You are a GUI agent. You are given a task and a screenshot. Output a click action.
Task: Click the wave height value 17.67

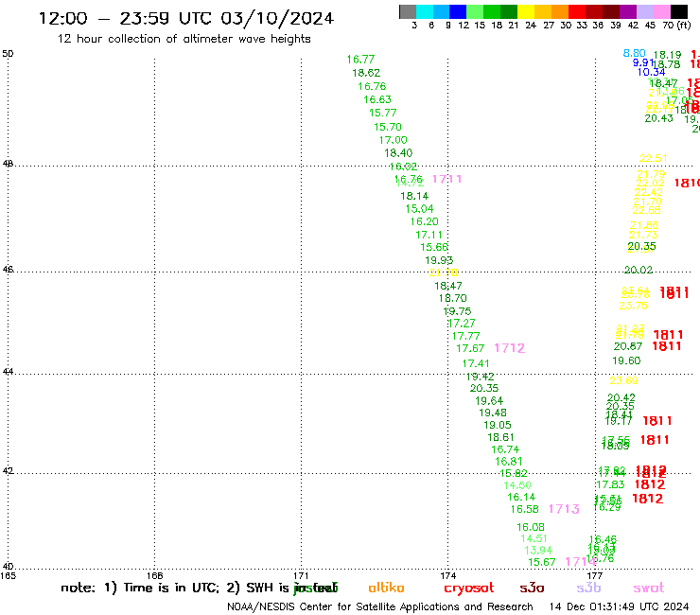point(470,348)
